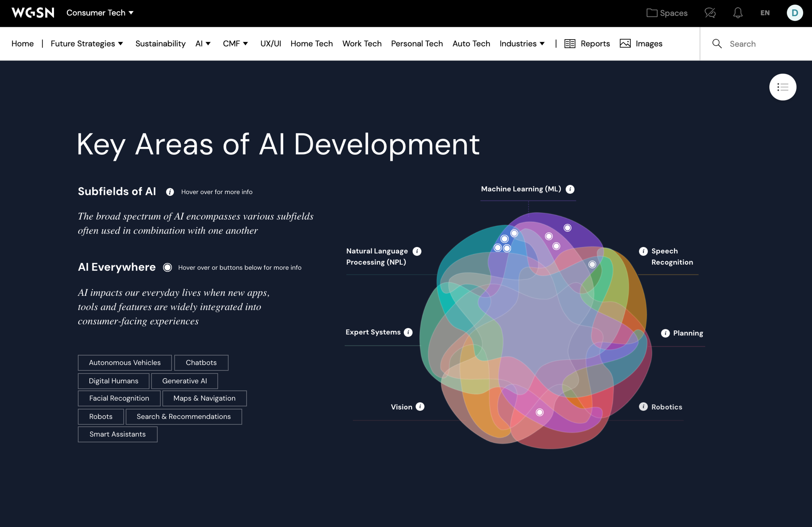This screenshot has width=812, height=527.
Task: Expand the Industries dropdown menu
Action: pos(522,43)
